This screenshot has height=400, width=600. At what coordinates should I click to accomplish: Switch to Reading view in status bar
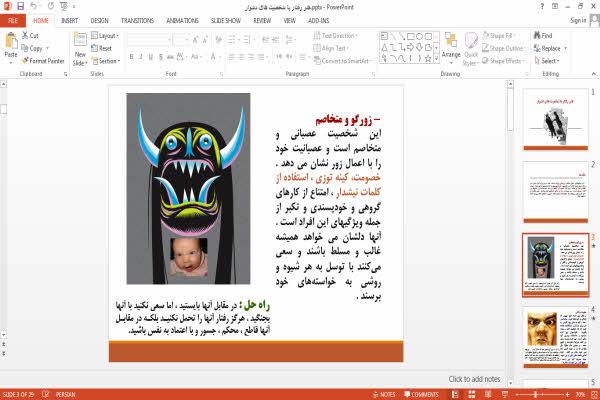click(488, 394)
